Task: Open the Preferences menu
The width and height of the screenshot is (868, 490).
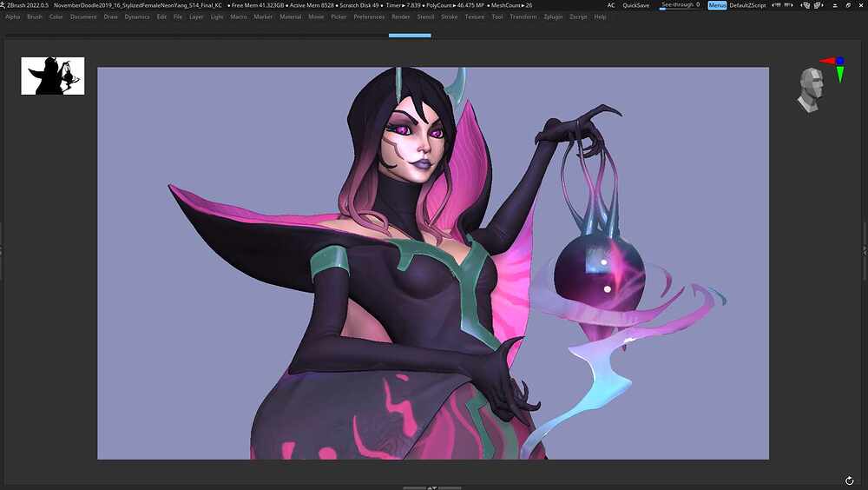Action: tap(369, 17)
